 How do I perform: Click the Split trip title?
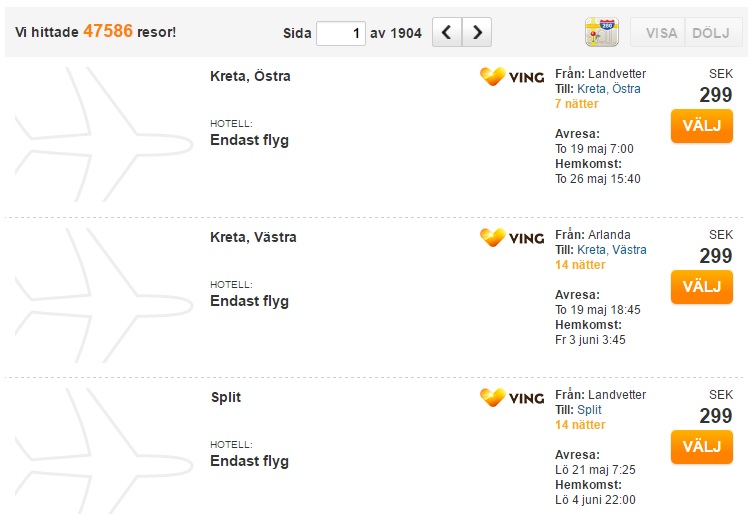[226, 397]
